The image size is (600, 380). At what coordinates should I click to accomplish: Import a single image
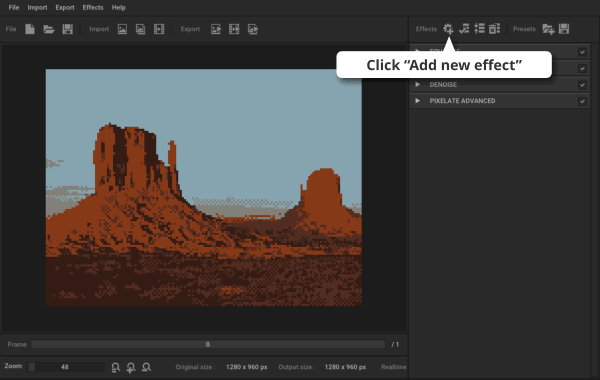pos(122,29)
